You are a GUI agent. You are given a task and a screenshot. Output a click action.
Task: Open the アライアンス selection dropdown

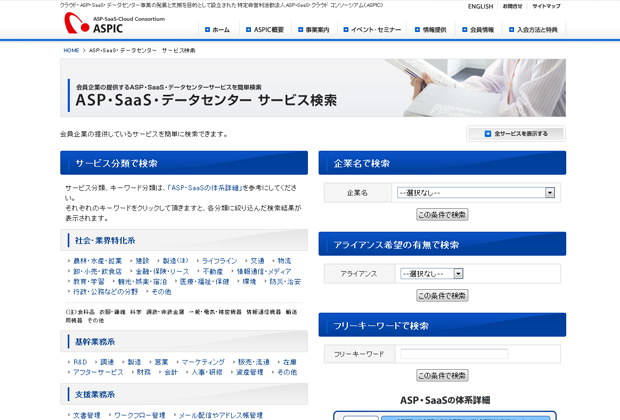coord(431,273)
